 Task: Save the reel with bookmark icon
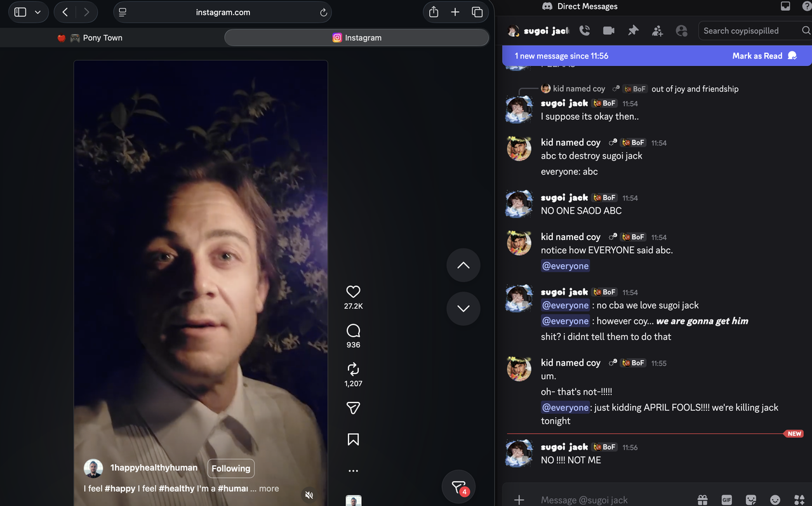point(353,439)
